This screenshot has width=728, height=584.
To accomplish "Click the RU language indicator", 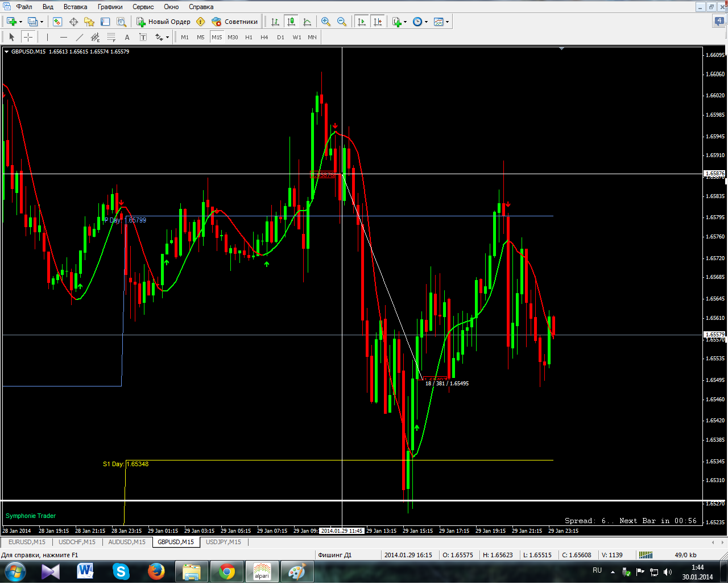I will (x=597, y=570).
